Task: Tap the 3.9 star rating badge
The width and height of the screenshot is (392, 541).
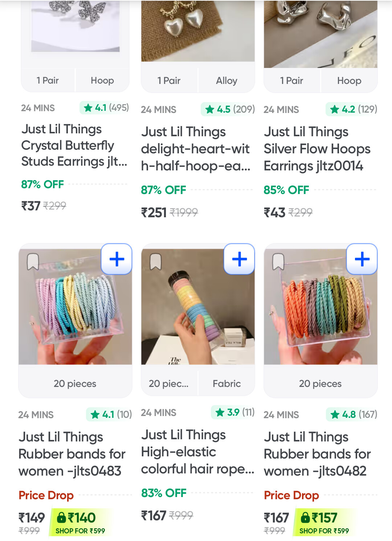Action: click(x=233, y=412)
